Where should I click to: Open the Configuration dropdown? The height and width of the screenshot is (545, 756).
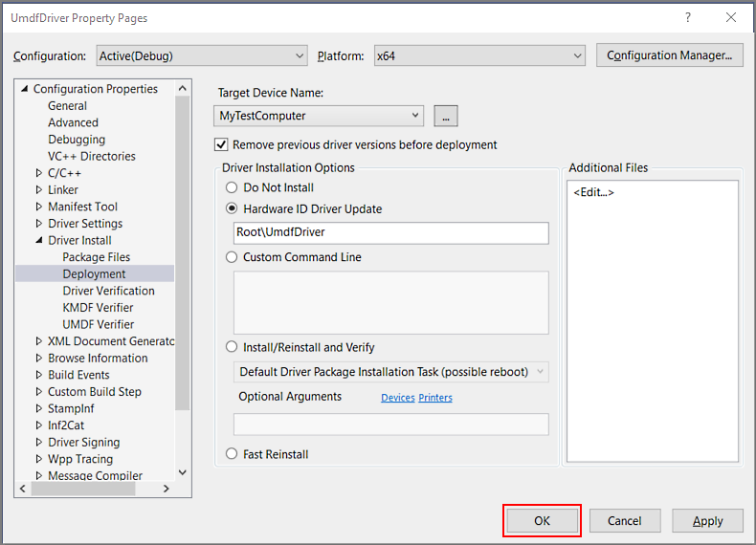(202, 55)
